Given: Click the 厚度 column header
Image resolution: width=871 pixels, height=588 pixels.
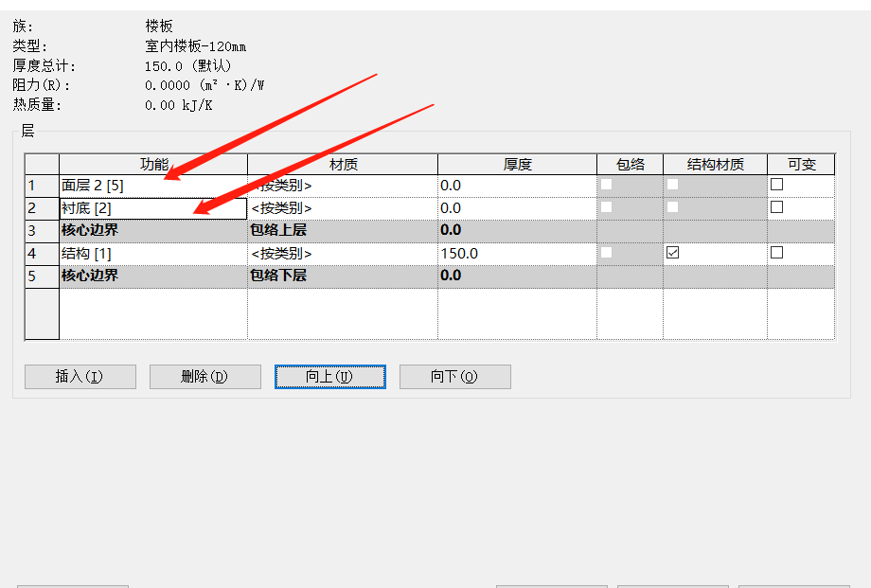Looking at the screenshot, I should tap(517, 164).
